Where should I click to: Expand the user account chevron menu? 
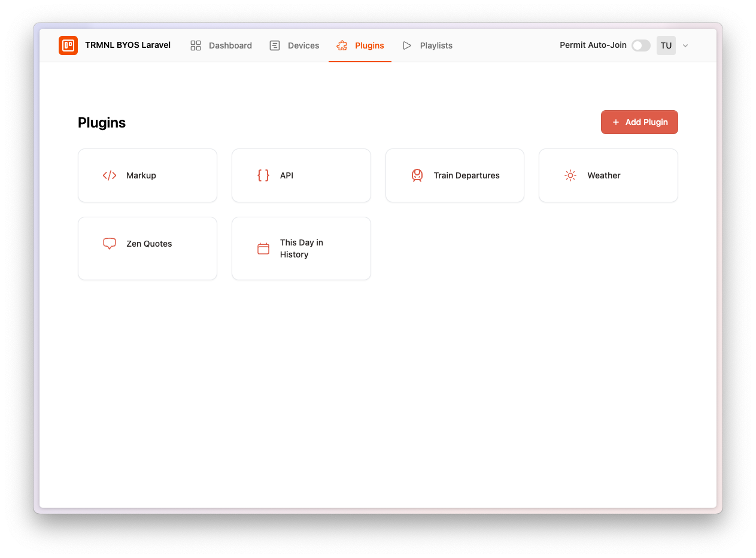pyautogui.click(x=685, y=46)
